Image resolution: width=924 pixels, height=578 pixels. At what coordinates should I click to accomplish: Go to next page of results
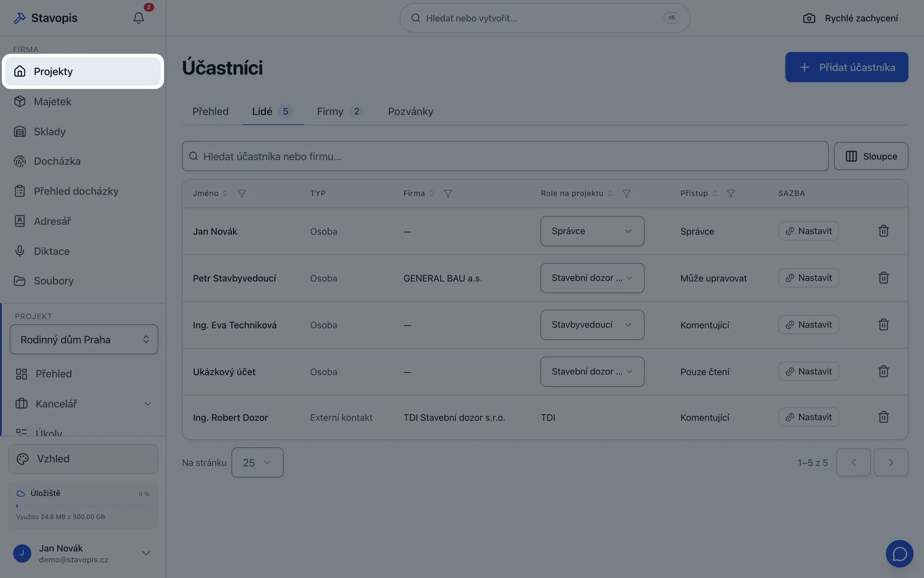pos(891,462)
